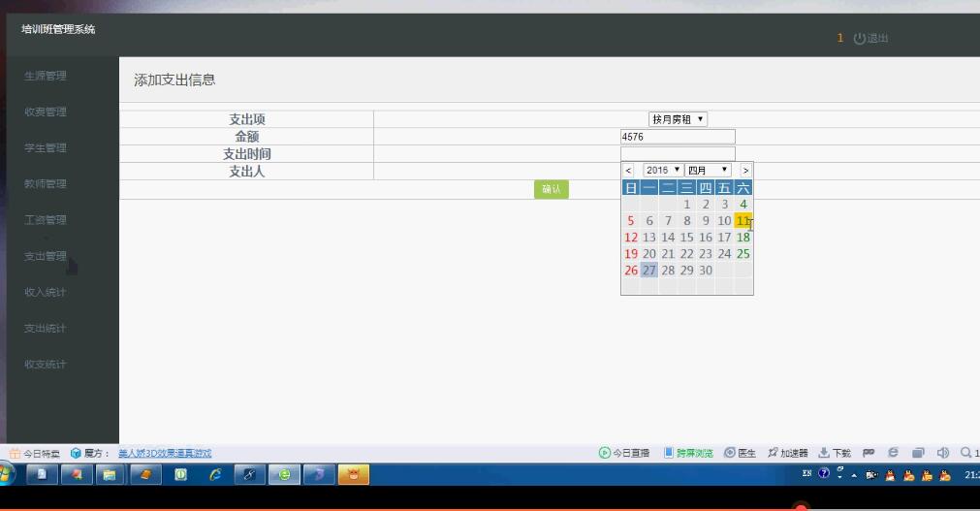Click the 培训班管理系统 title

click(58, 29)
